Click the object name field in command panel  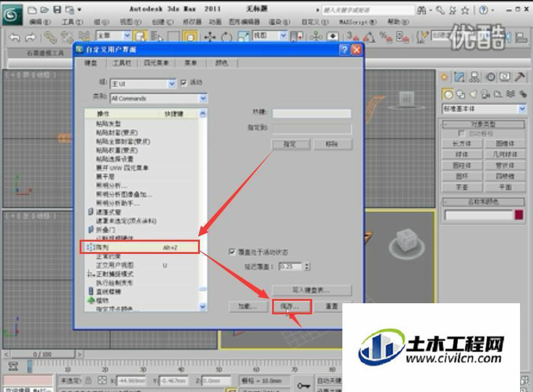point(479,215)
